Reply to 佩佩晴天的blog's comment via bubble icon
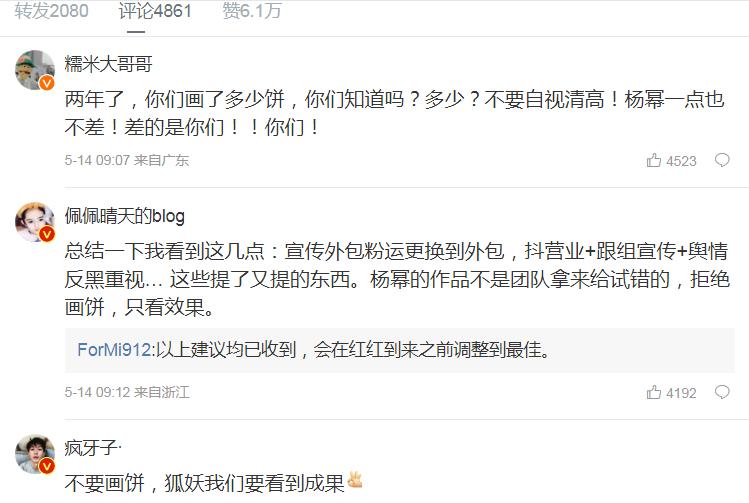 pyautogui.click(x=722, y=392)
